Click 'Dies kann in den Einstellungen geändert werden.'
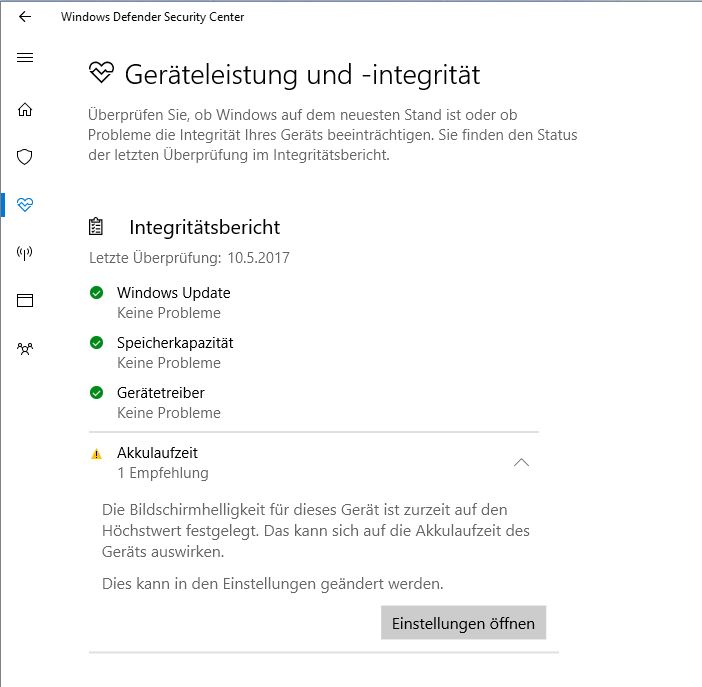 coord(273,584)
